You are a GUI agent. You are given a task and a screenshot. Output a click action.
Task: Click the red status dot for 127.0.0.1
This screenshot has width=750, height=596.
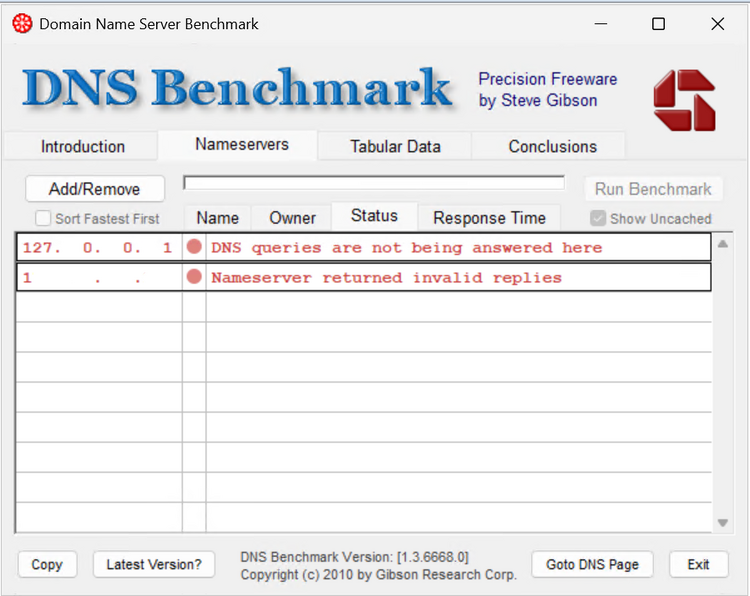pyautogui.click(x=194, y=247)
